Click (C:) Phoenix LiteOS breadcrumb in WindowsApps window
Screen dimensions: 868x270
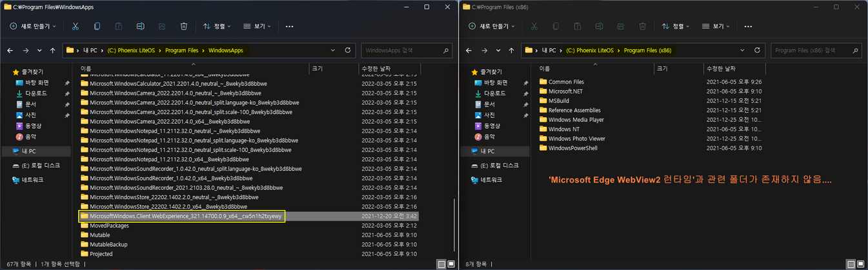coord(131,50)
